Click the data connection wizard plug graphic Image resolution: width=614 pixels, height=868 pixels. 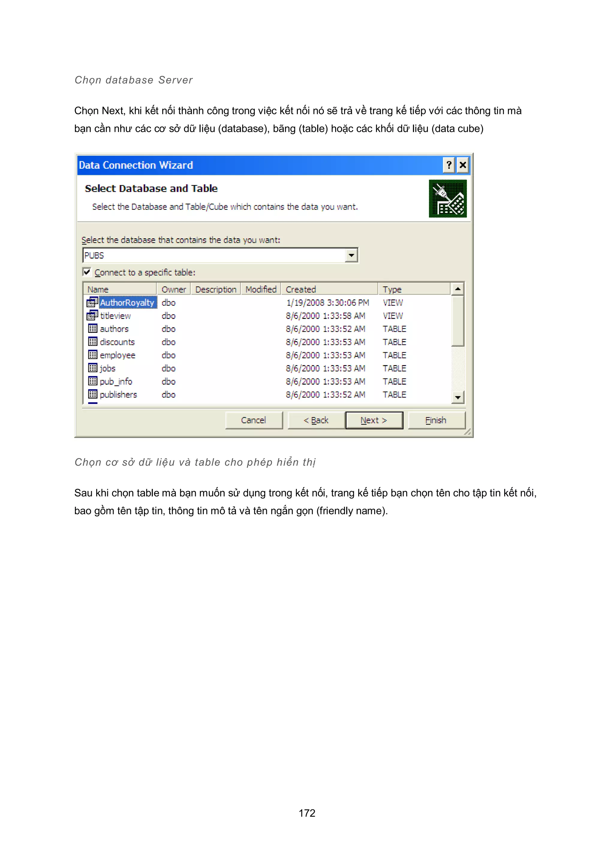click(x=448, y=198)
